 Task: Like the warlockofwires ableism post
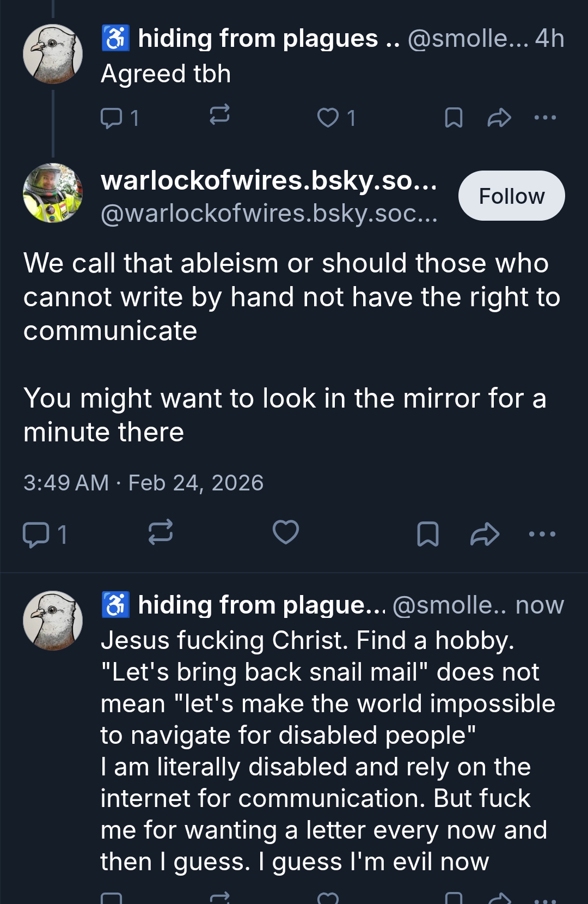(x=286, y=532)
